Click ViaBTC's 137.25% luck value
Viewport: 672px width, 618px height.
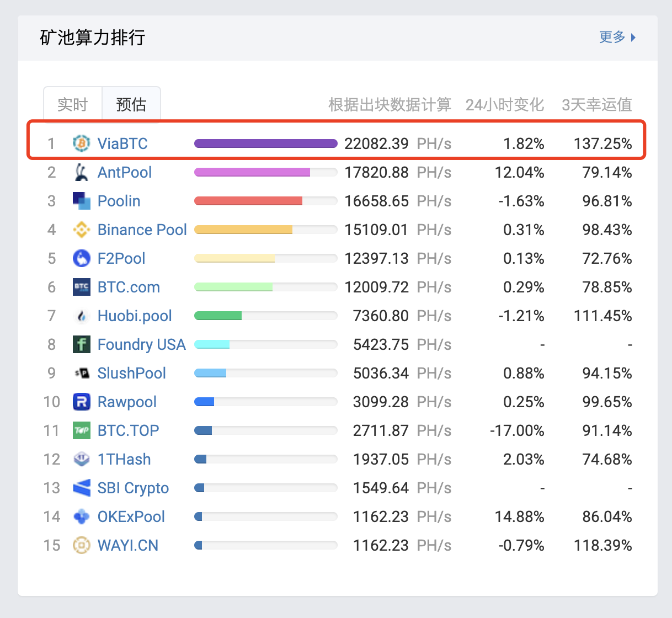coord(602,143)
